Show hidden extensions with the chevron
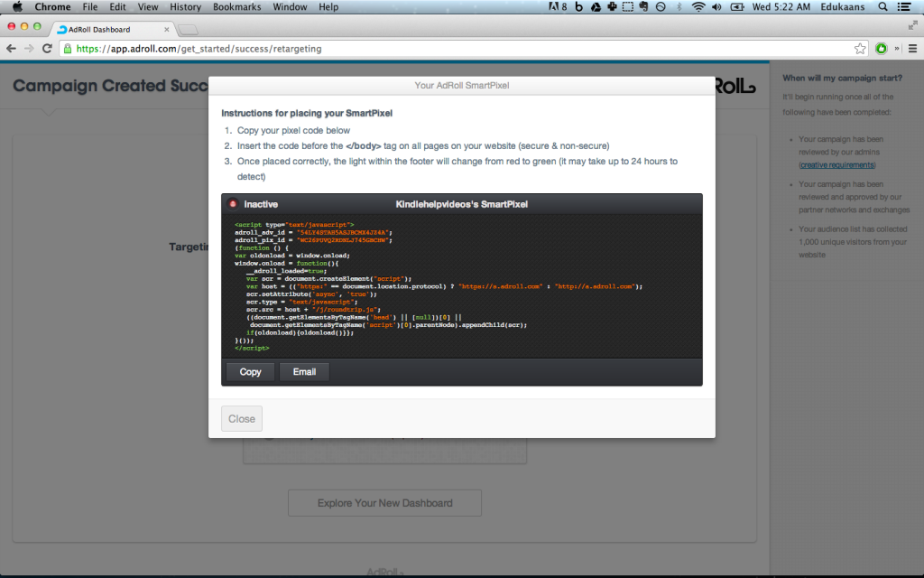This screenshot has width=924, height=578. tap(897, 49)
